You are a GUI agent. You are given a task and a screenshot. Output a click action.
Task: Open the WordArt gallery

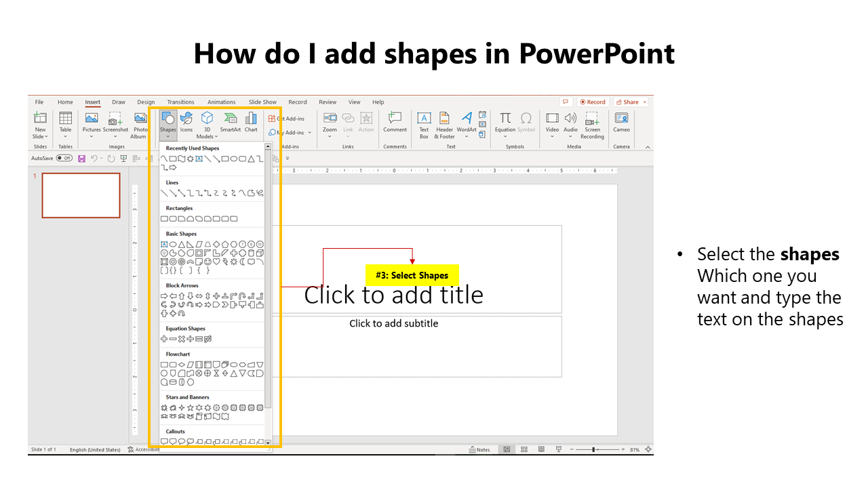[467, 125]
